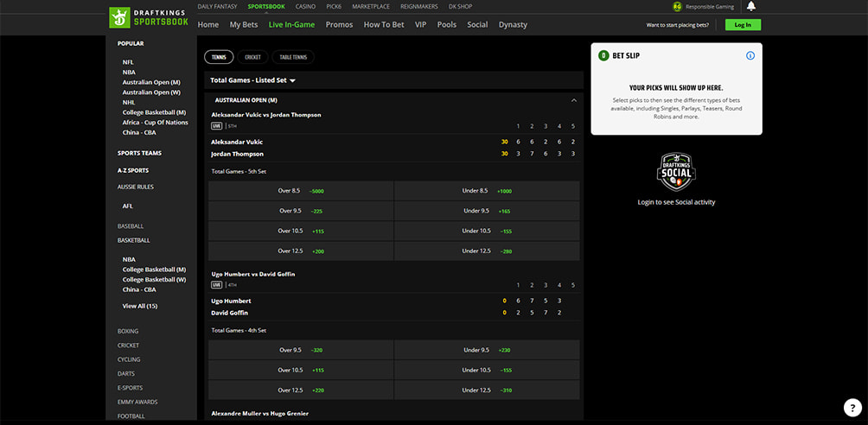Open E-Sports sidebar category

pyautogui.click(x=130, y=388)
